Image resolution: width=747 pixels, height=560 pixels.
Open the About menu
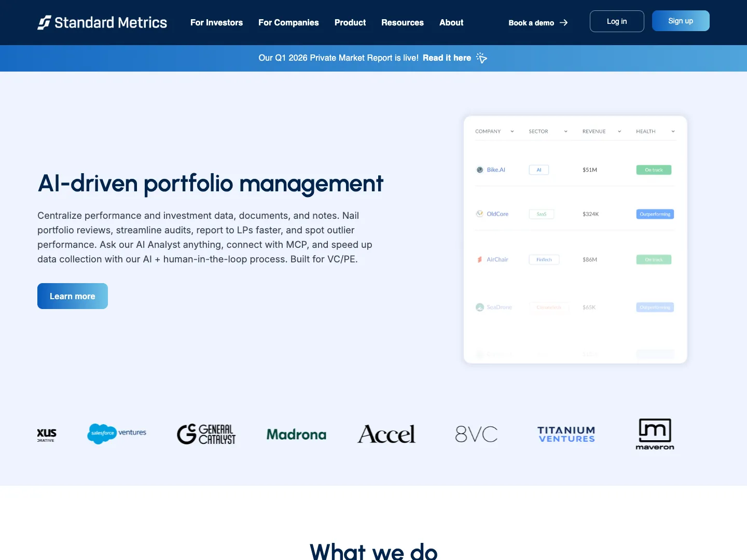(451, 23)
